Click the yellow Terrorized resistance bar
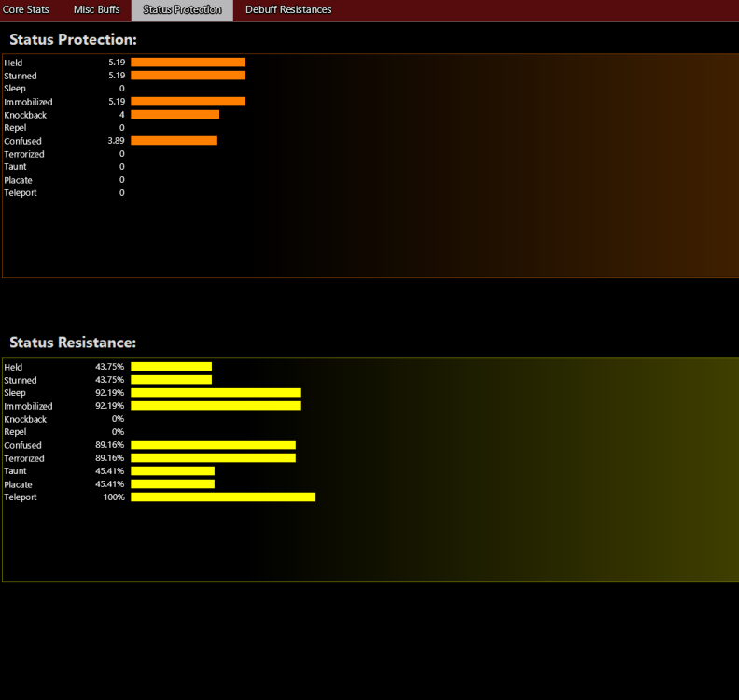 tap(213, 458)
